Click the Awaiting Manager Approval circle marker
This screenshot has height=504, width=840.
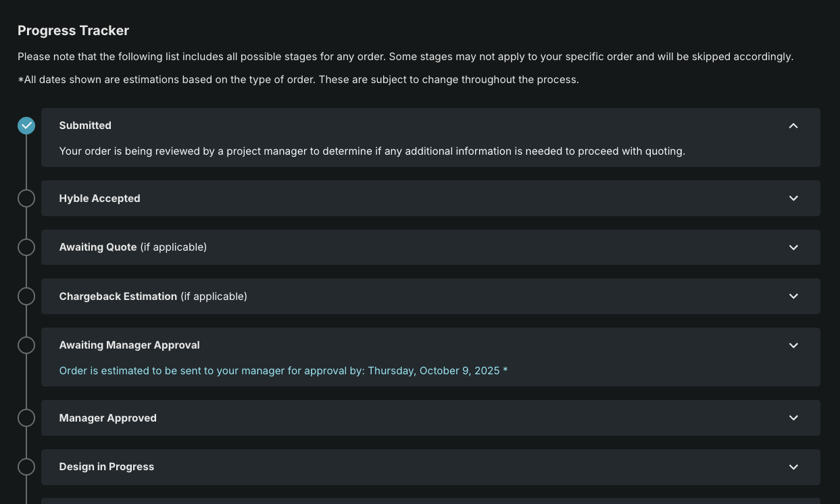click(26, 345)
